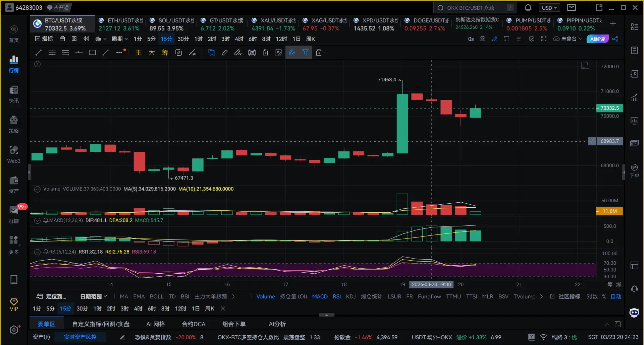Open the 委单区 order area tab

pyautogui.click(x=46, y=324)
